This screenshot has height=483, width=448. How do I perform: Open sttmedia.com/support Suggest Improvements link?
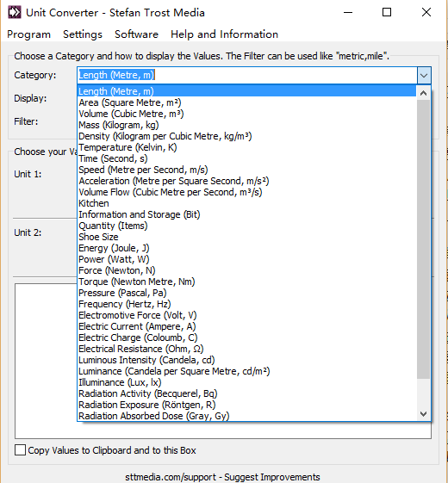tap(222, 477)
